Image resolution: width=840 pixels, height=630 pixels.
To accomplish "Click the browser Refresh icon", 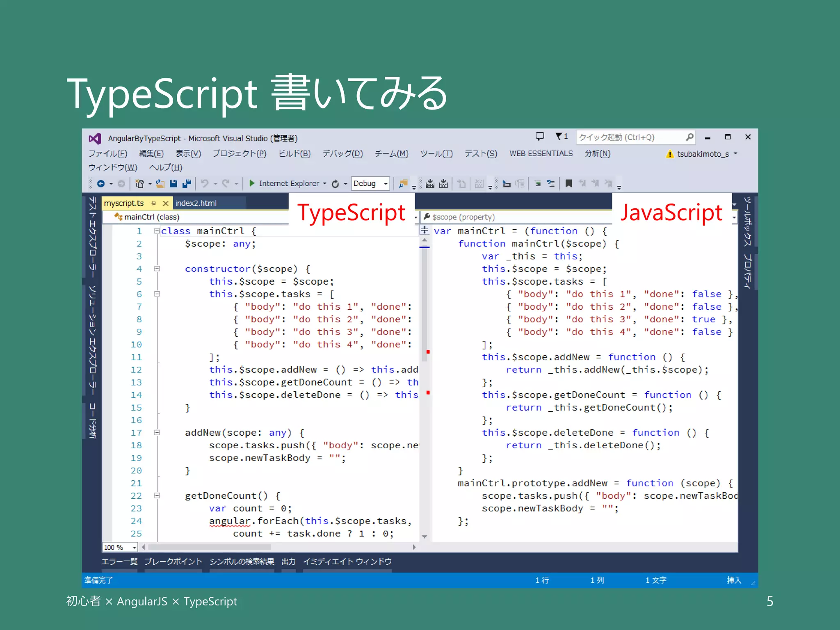I will pos(336,184).
